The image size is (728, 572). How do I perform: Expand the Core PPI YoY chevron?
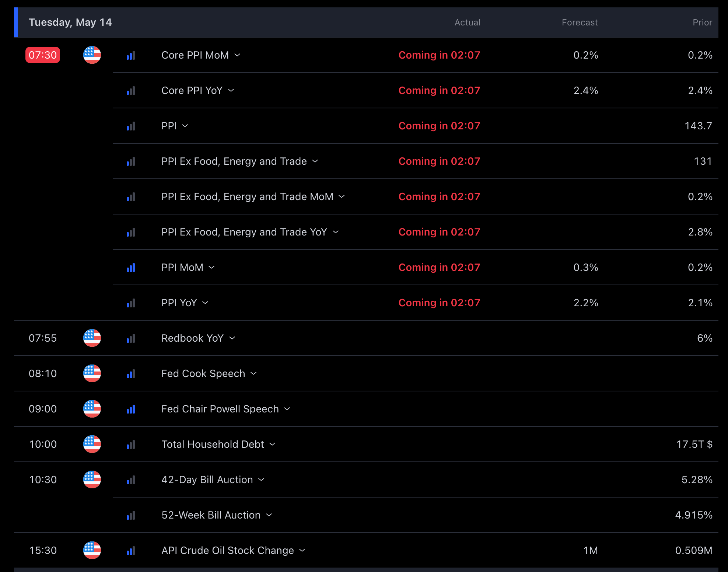[231, 90]
